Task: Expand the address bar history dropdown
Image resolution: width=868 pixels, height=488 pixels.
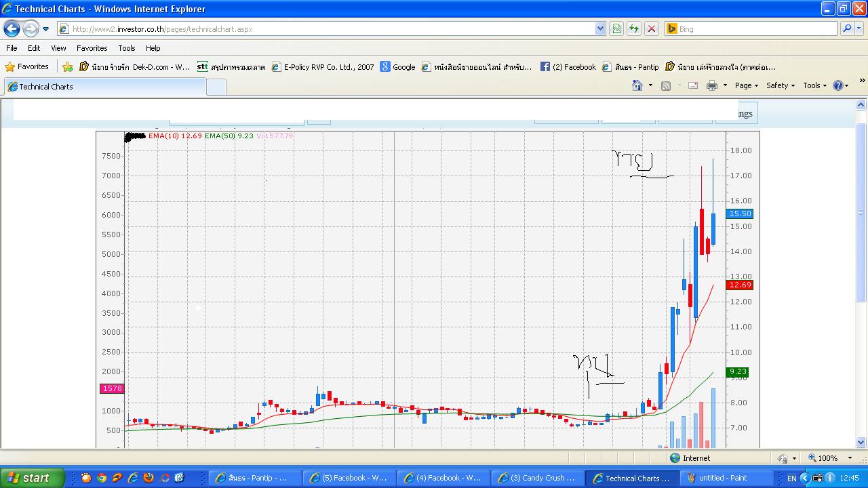Action: click(600, 29)
